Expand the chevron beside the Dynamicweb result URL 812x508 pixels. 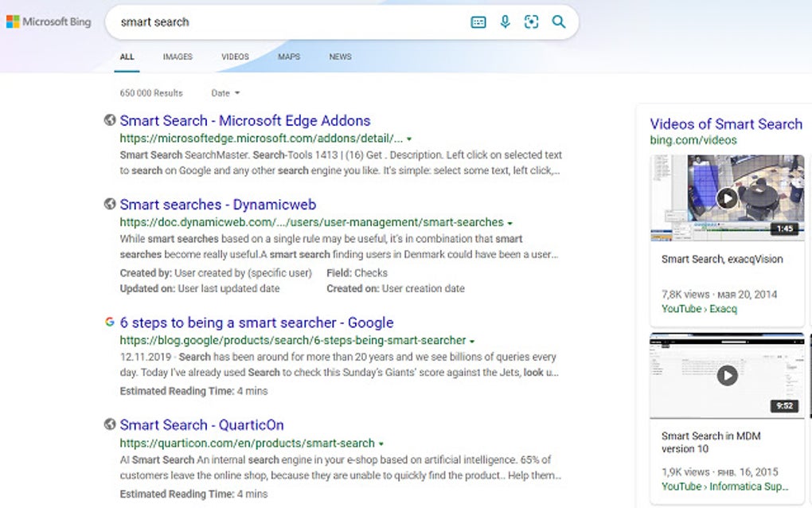(x=510, y=223)
